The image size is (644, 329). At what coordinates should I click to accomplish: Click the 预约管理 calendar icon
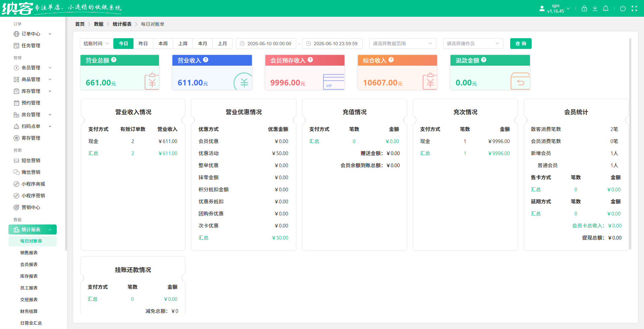tap(16, 103)
